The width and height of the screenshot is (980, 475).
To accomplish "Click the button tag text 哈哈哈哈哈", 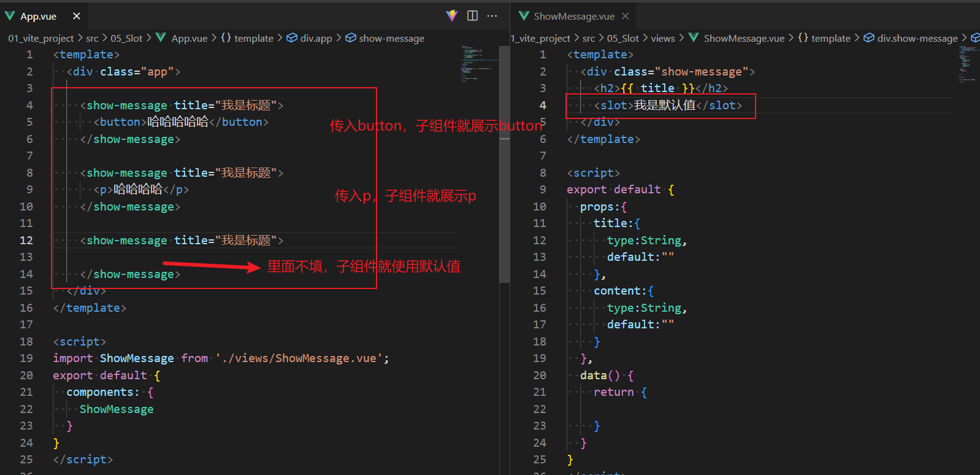I will click(178, 122).
